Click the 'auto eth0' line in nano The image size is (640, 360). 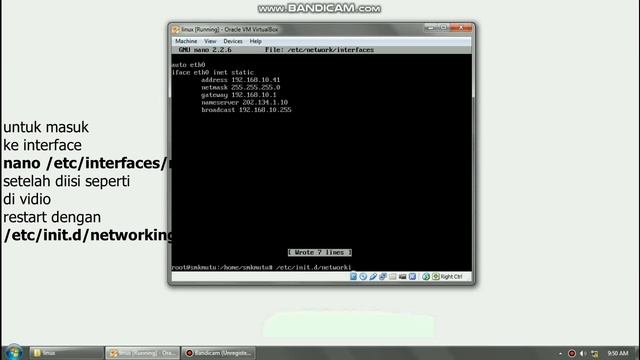tap(188, 65)
